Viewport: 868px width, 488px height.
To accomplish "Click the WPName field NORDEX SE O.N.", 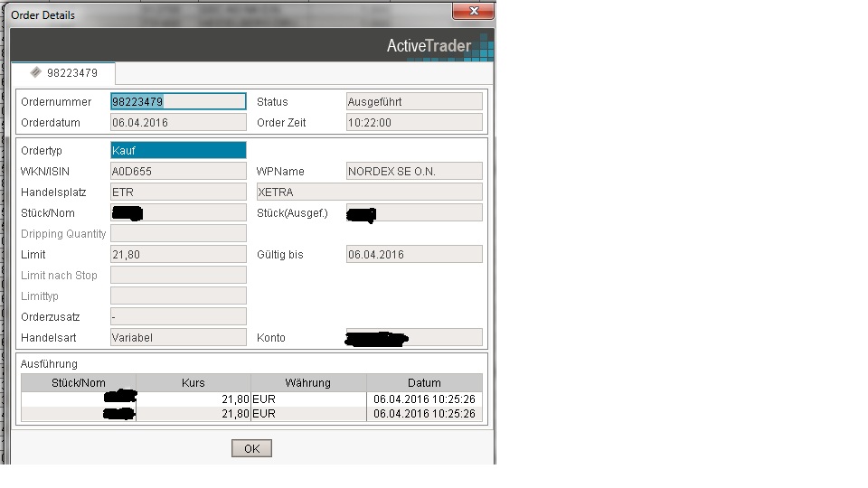I will click(414, 172).
